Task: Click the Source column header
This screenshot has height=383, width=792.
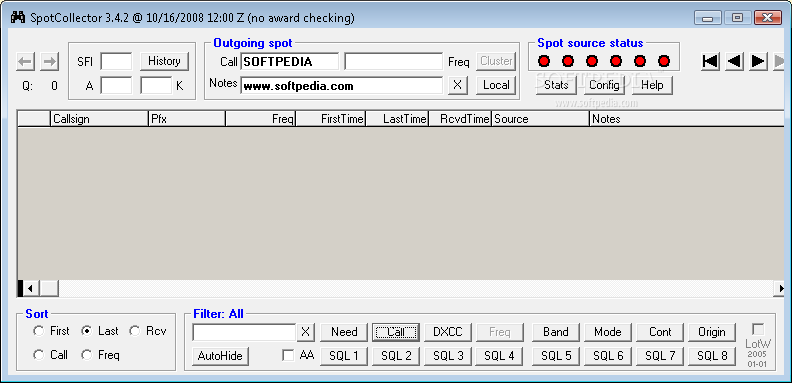Action: click(540, 119)
